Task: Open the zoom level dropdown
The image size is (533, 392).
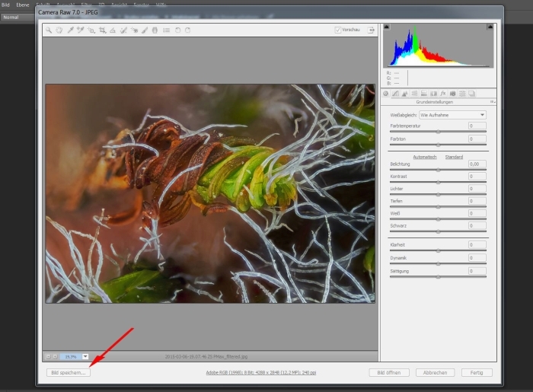Action: (85, 356)
